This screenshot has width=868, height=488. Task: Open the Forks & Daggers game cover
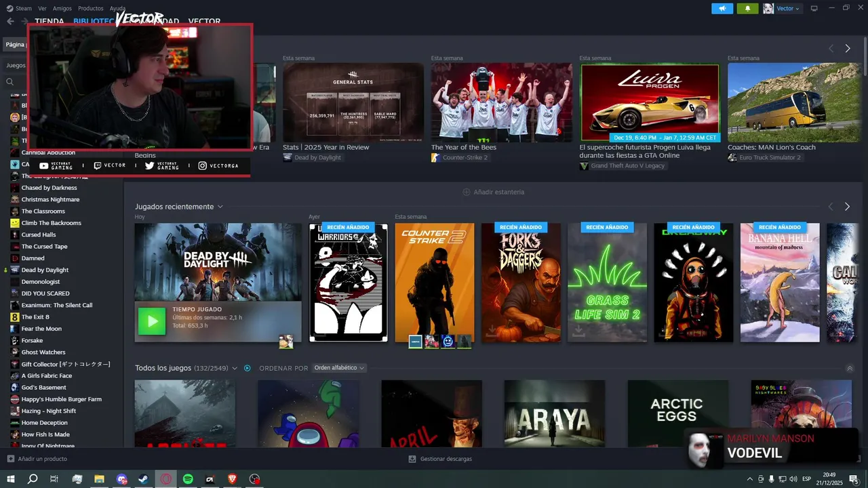(x=521, y=283)
